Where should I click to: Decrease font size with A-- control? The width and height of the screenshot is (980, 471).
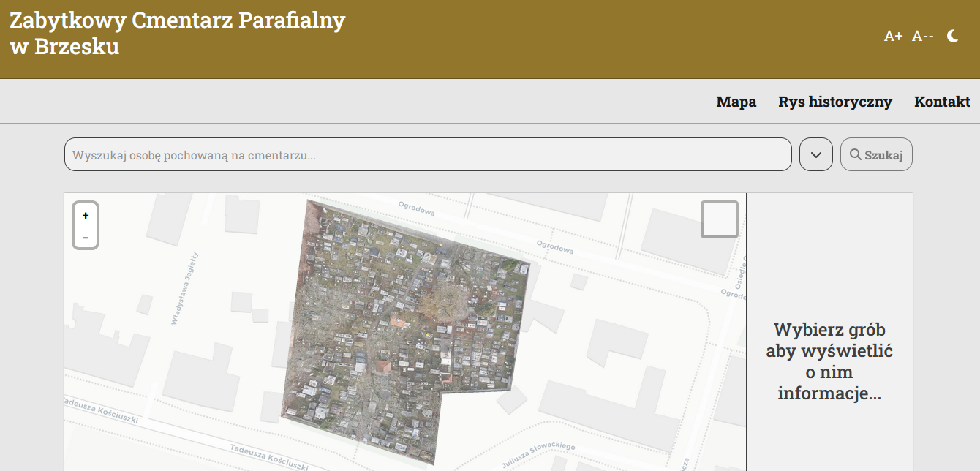[922, 37]
